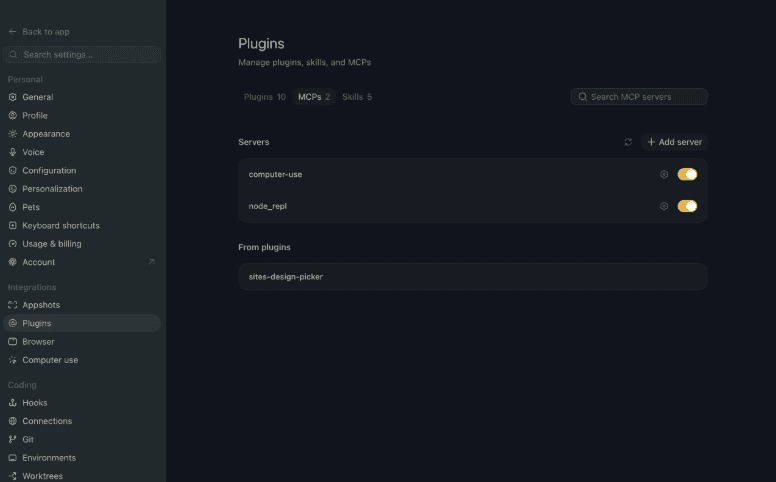Turn off the node_repl server toggle
The width and height of the screenshot is (776, 482).
pos(687,206)
